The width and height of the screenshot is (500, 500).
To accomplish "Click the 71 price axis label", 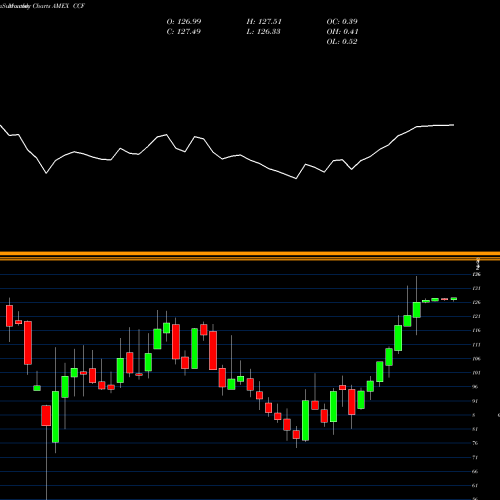I will [x=475, y=457].
